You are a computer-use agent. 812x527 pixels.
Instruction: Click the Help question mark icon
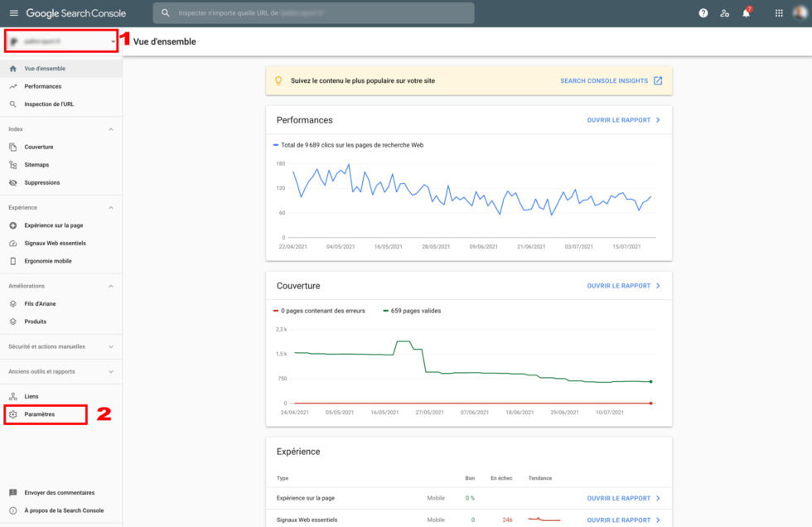tap(703, 13)
